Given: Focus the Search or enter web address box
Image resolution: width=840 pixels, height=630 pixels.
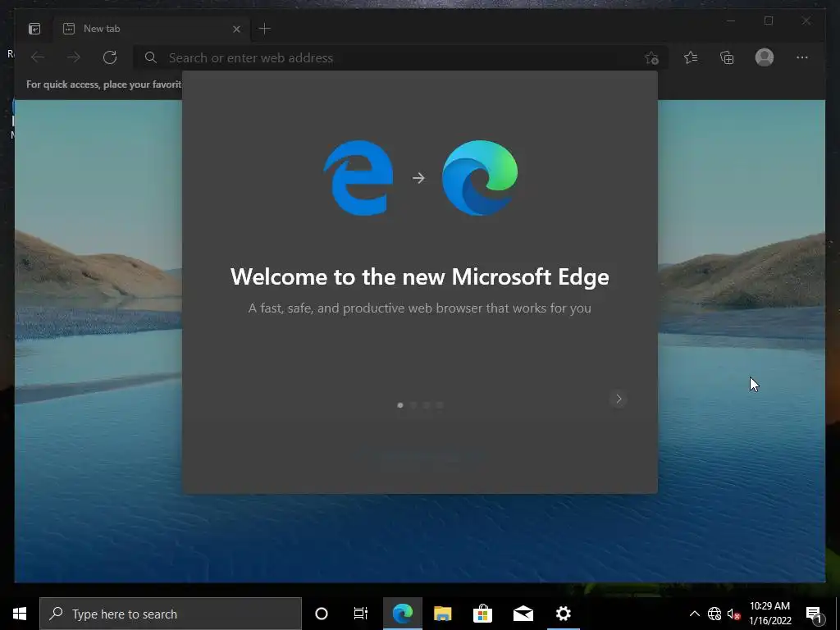Looking at the screenshot, I should click(400, 58).
